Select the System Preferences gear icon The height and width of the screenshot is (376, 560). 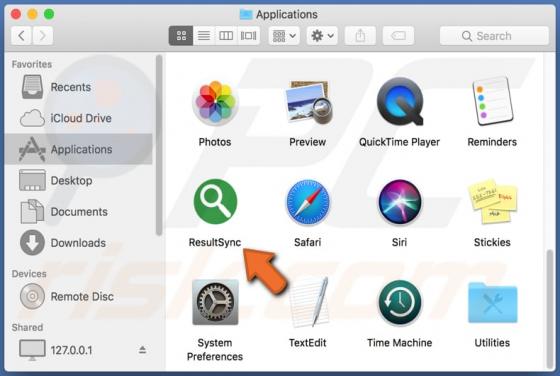[x=215, y=302]
